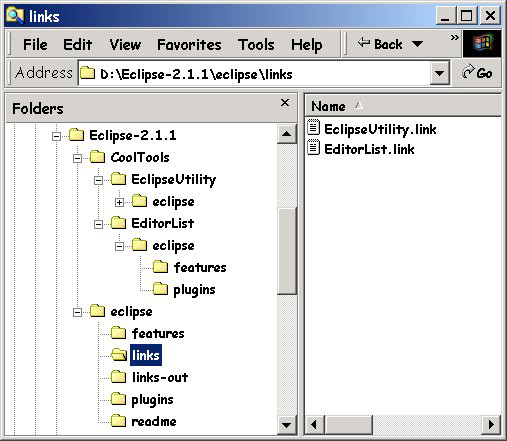Image resolution: width=507 pixels, height=441 pixels.
Task: Click the Back toolbar button
Action: pos(380,44)
